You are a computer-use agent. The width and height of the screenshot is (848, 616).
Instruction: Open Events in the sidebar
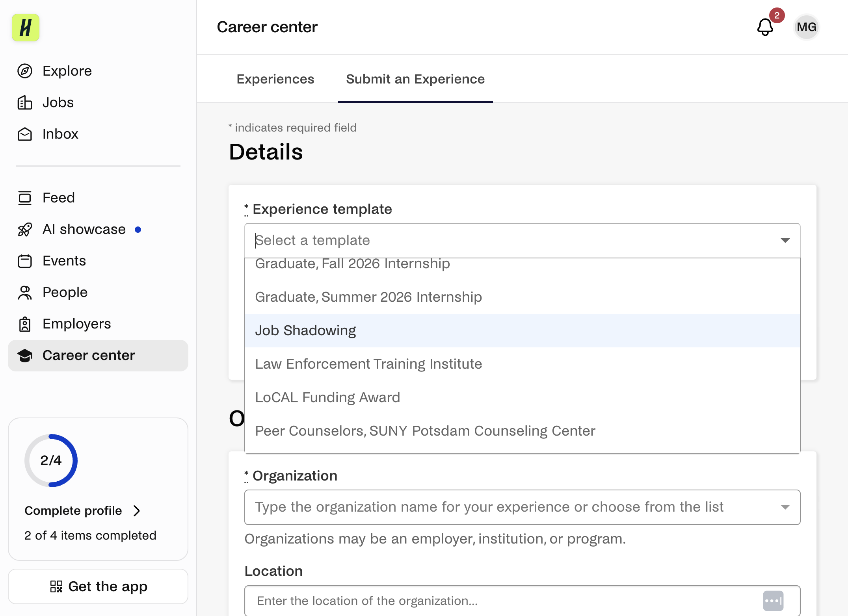click(98, 261)
